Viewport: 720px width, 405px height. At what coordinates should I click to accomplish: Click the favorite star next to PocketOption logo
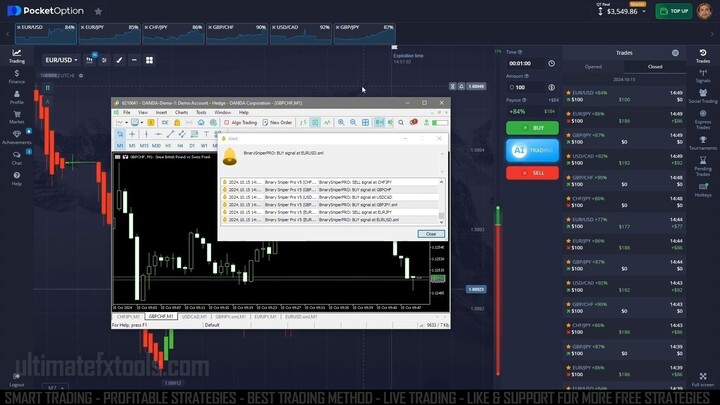[x=98, y=11]
